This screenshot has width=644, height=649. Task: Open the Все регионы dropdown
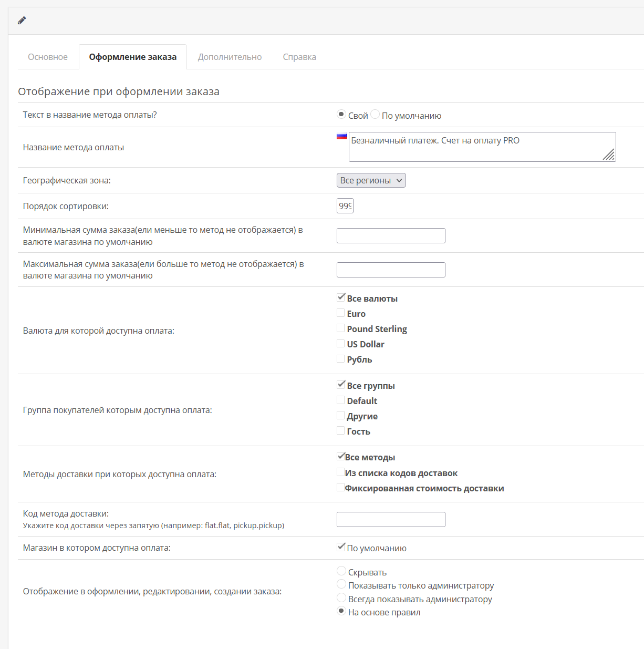tap(371, 180)
